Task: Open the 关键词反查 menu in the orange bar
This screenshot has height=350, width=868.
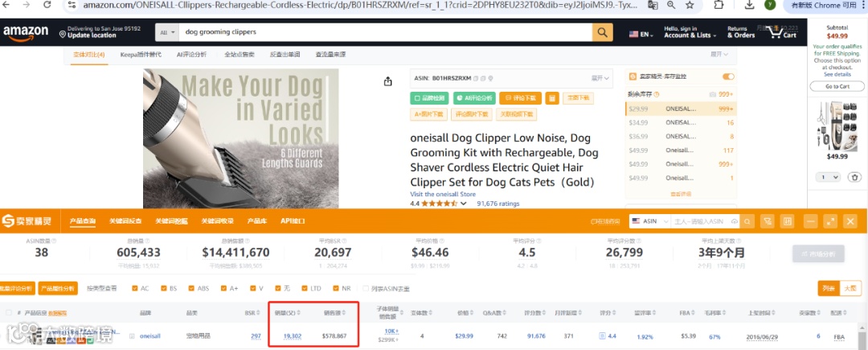Action: point(125,221)
